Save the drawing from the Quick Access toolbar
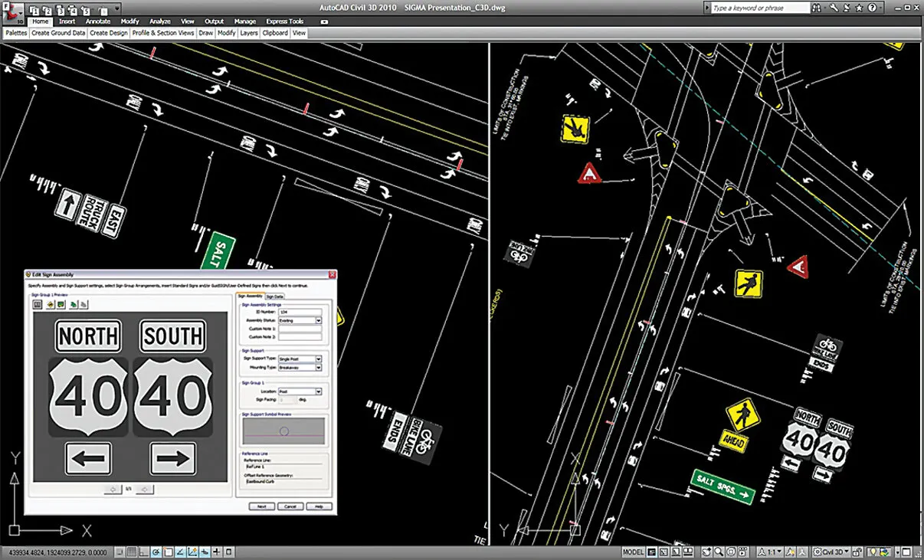This screenshot has width=924, height=560. (61, 8)
